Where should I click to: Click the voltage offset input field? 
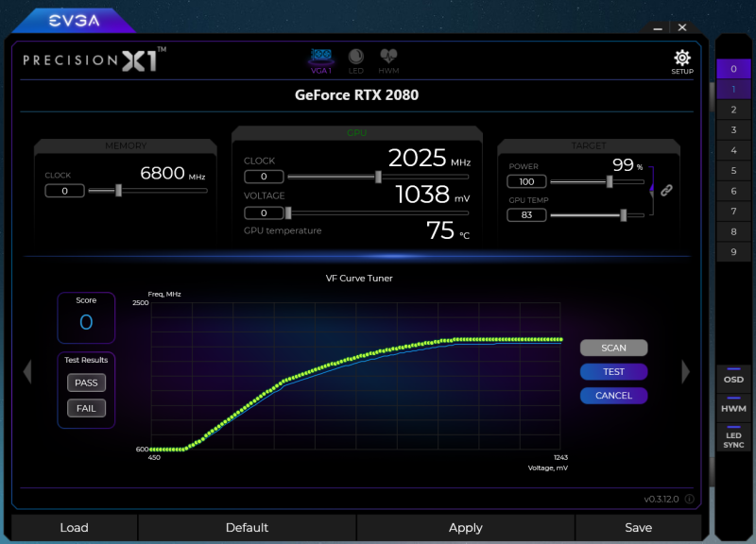(264, 212)
